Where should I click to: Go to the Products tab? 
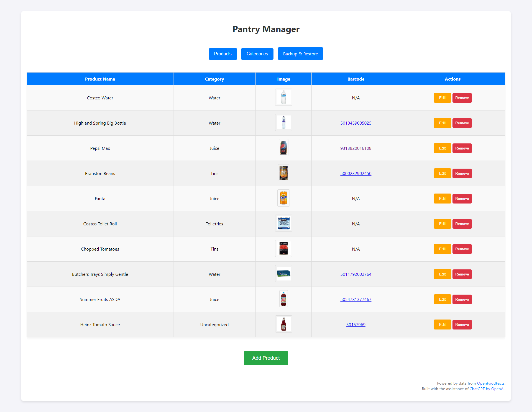point(223,54)
